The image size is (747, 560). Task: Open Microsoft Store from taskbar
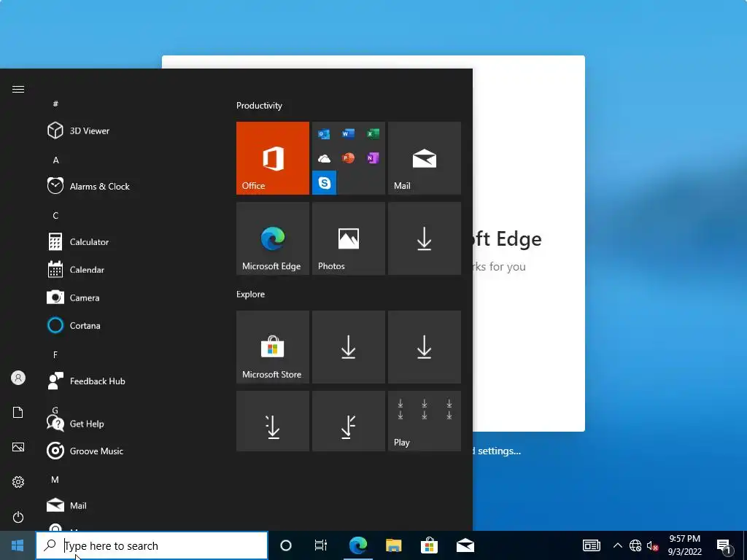coord(429,545)
